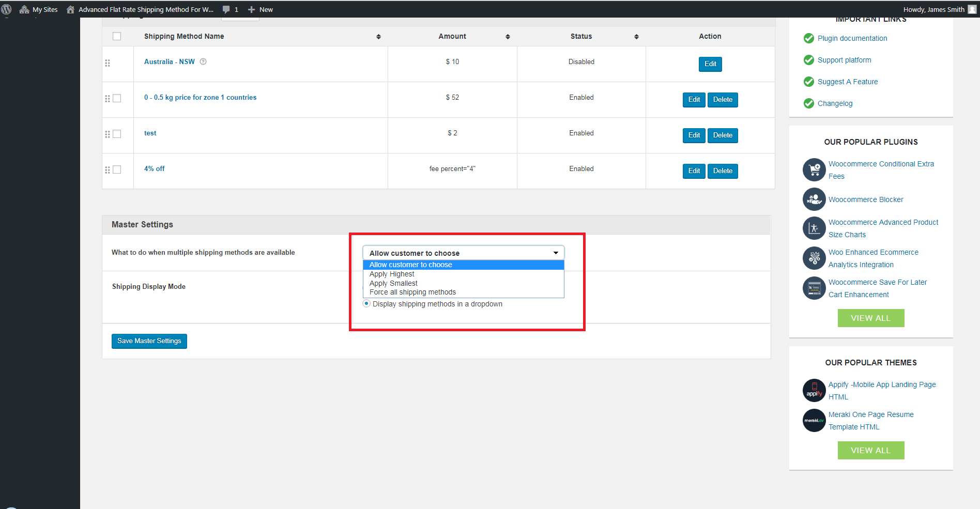Click the plus New icon
Image resolution: width=980 pixels, height=509 pixels.
[x=251, y=9]
